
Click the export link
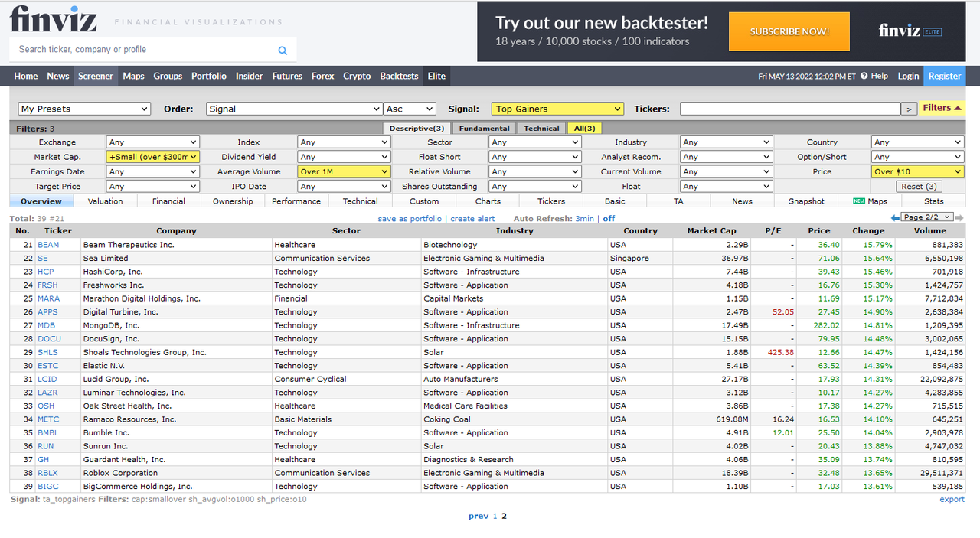[x=952, y=500]
